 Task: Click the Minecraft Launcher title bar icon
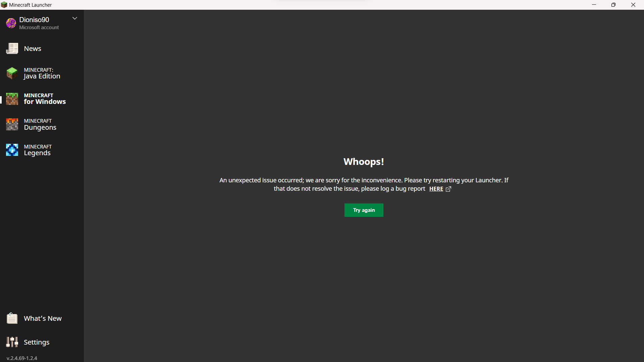tap(4, 5)
